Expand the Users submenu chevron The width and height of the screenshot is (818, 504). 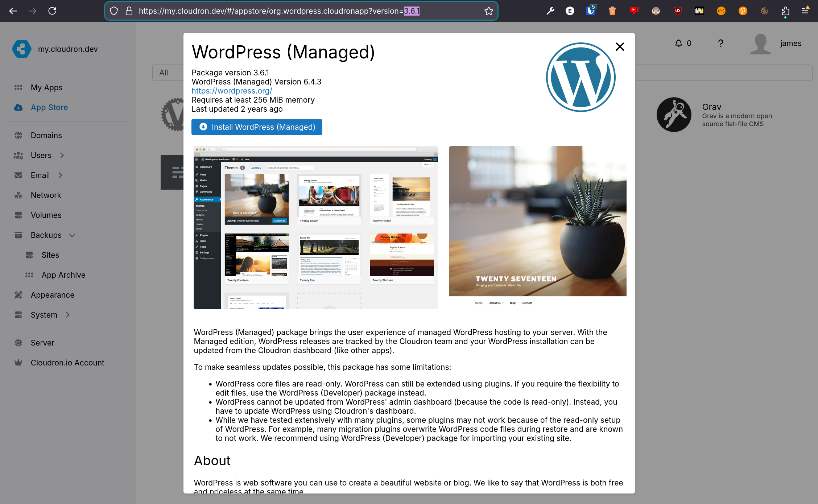click(62, 155)
